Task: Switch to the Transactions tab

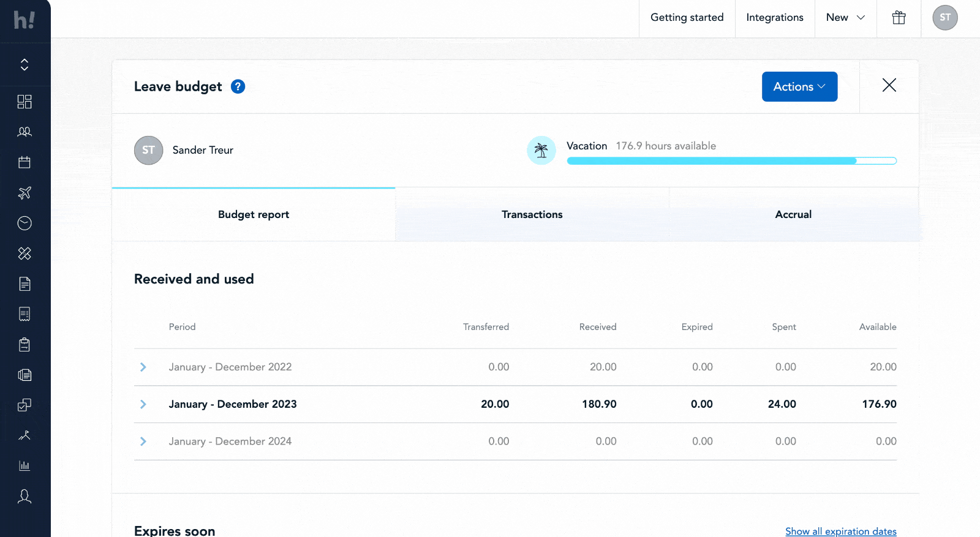Action: pyautogui.click(x=532, y=214)
